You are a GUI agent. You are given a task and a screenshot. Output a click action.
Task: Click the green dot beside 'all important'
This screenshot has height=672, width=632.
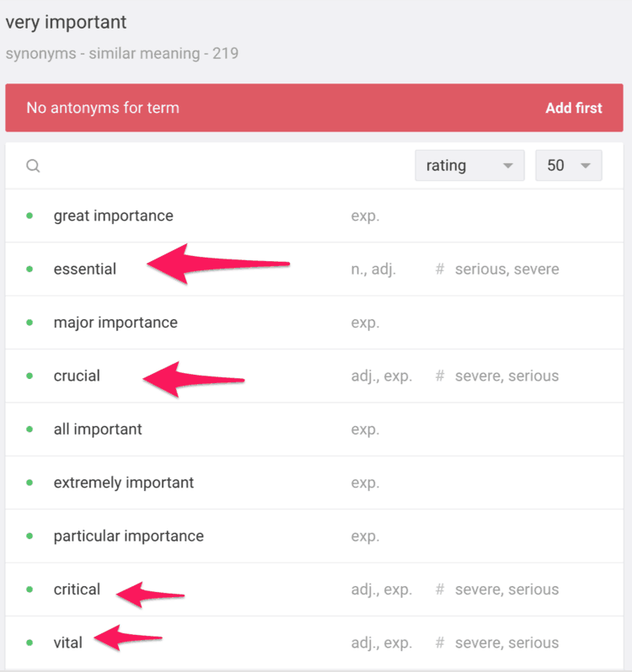29,429
